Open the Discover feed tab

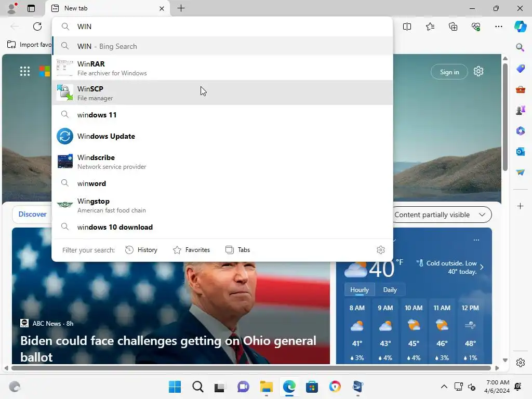[32, 214]
